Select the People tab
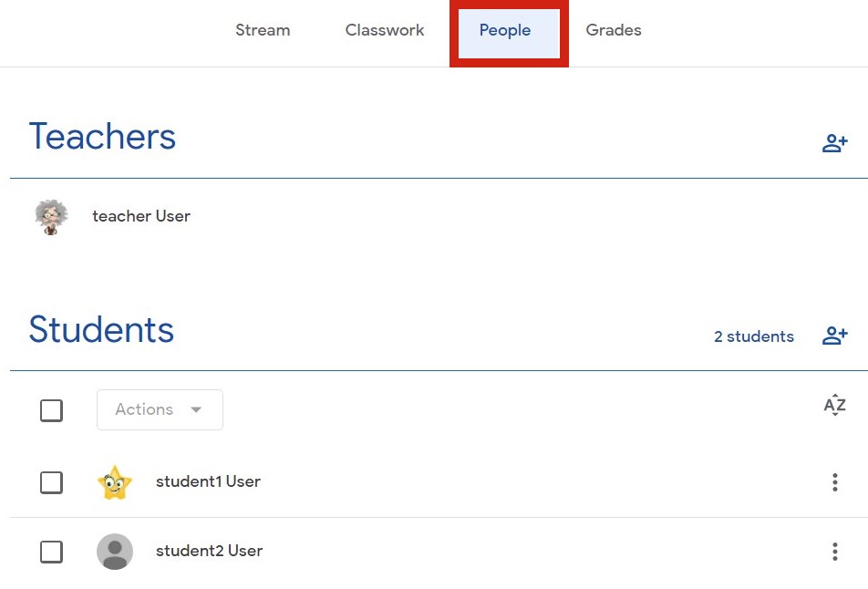This screenshot has width=868, height=589. [x=505, y=30]
